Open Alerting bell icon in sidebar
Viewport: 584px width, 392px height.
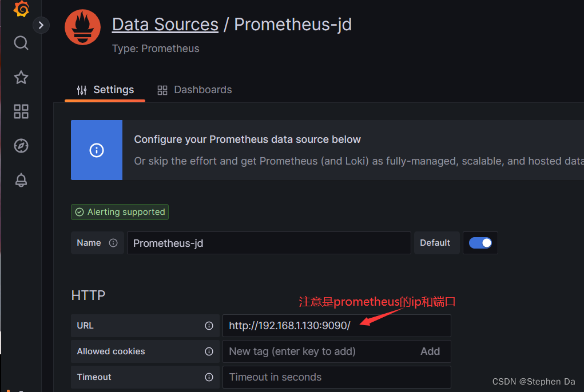coord(21,180)
